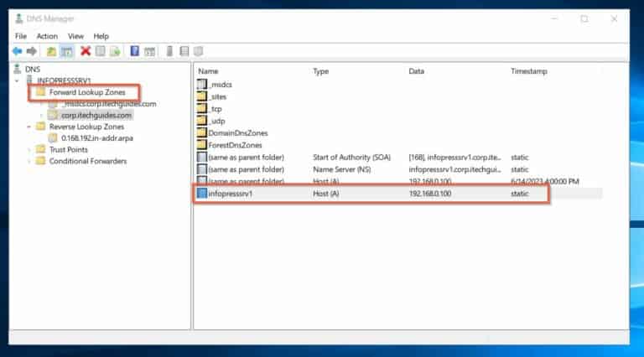Sort by the Data column header

coord(416,71)
